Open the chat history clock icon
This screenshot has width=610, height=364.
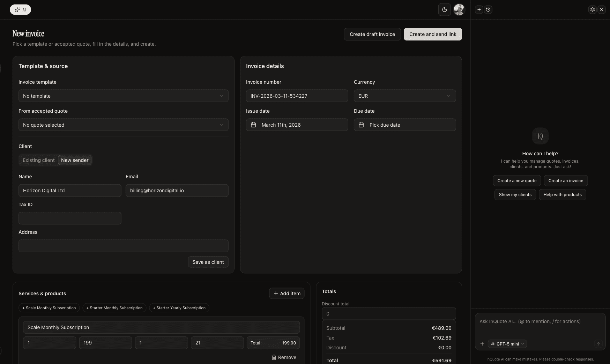[x=488, y=10]
